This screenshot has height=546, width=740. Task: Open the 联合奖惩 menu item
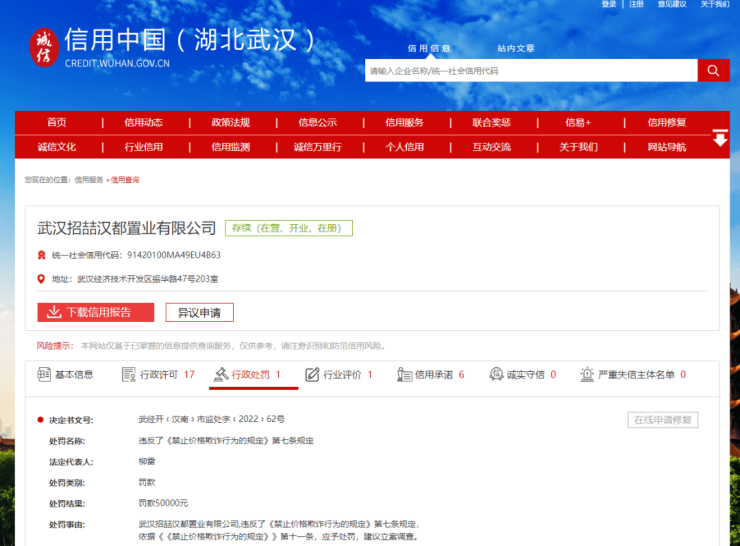[x=491, y=122]
